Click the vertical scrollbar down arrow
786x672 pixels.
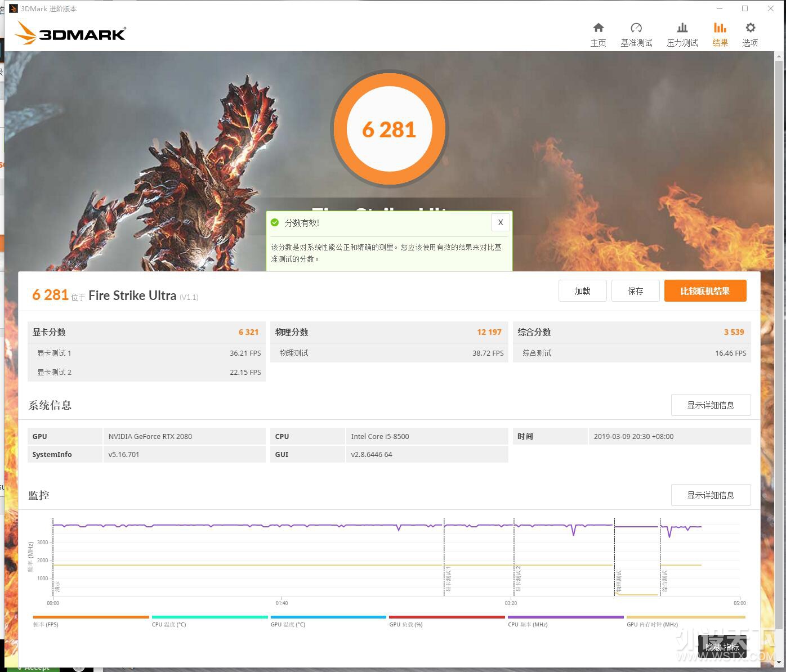coord(779,663)
